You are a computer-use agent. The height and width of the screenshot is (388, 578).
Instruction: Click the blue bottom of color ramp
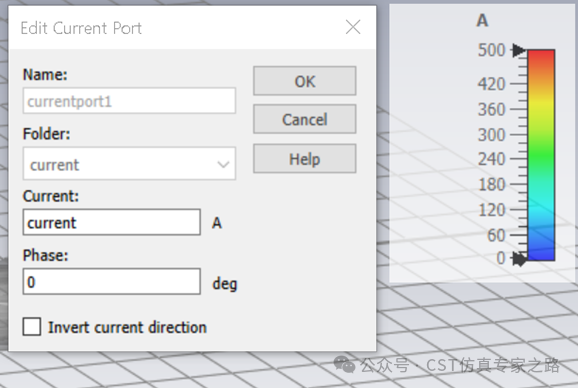[541, 249]
